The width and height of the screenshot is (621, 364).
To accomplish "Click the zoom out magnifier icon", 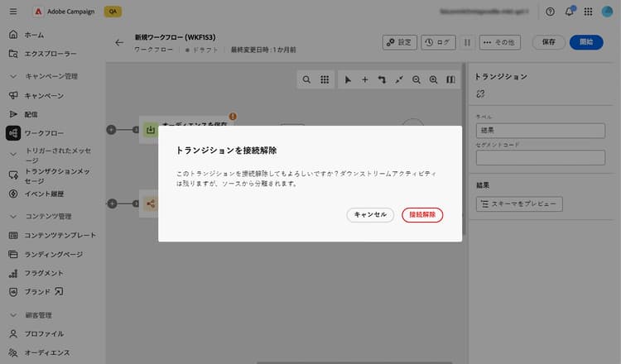I will (416, 79).
